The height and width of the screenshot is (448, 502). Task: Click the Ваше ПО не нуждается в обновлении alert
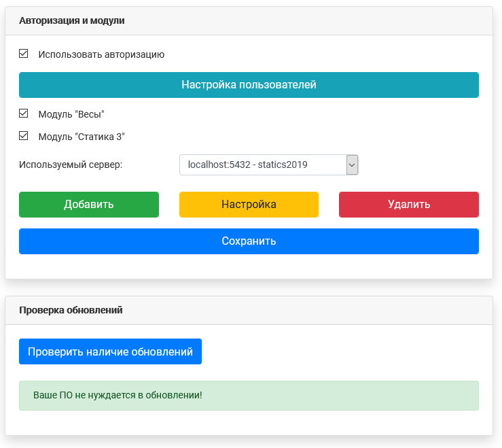tap(118, 395)
